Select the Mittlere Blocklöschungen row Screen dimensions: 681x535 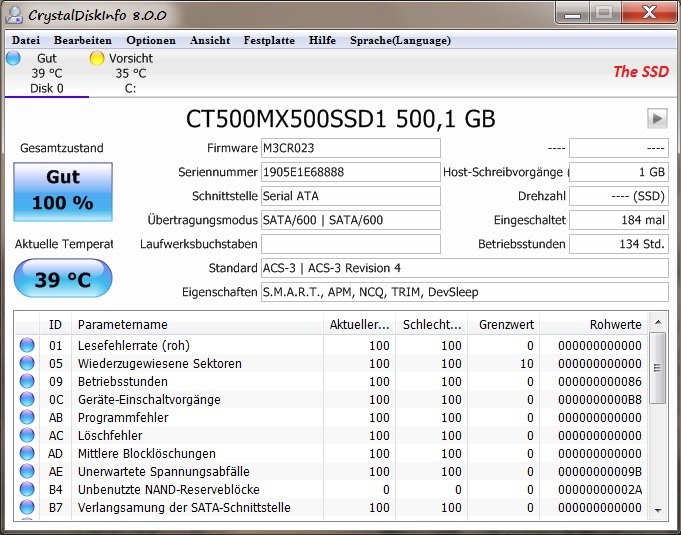point(331,453)
